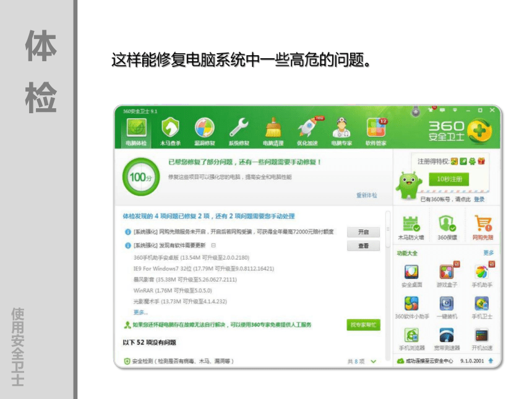Select the IE9 For Windows7 32位 entry
Viewport: 532px width, 399px height.
[x=204, y=268]
